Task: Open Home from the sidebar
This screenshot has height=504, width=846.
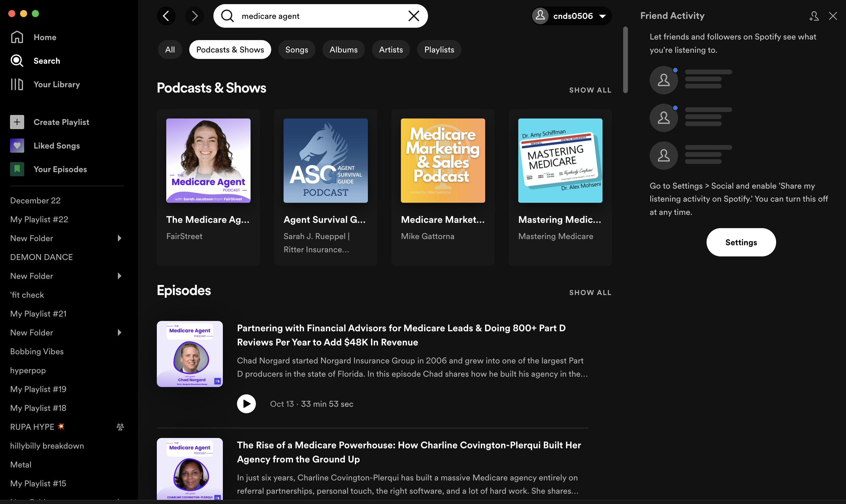Action: 33,37
